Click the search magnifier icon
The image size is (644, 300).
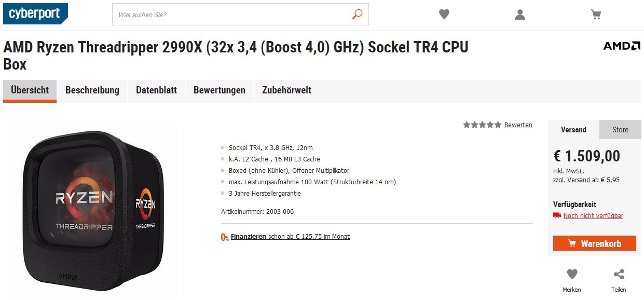pos(357,15)
